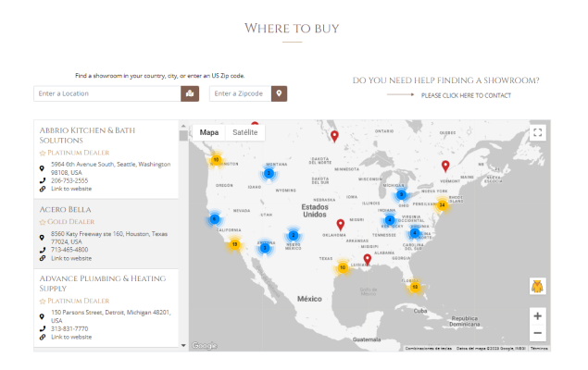The width and height of the screenshot is (588, 370).
Task: Click the Enter a Location input field
Action: (x=107, y=93)
